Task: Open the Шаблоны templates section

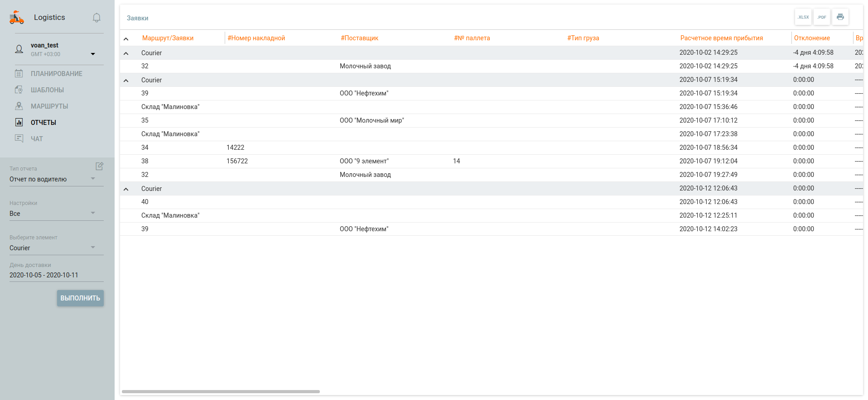Action: (x=47, y=90)
